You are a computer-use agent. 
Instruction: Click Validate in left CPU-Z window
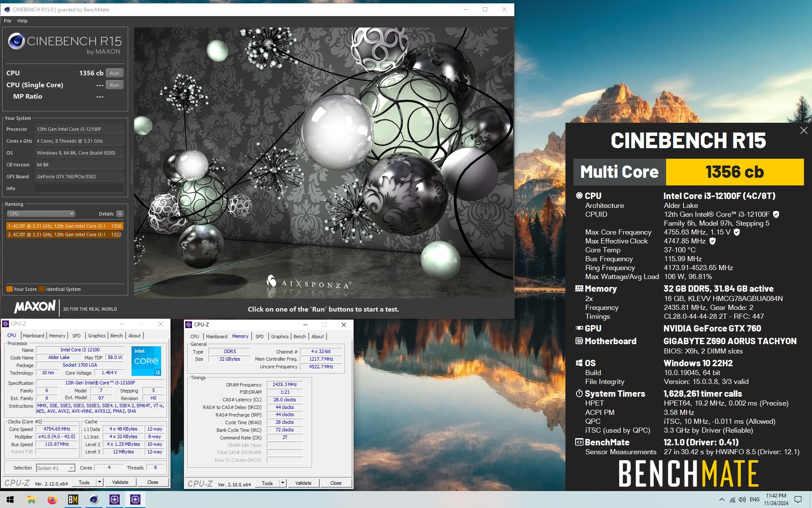click(120, 482)
